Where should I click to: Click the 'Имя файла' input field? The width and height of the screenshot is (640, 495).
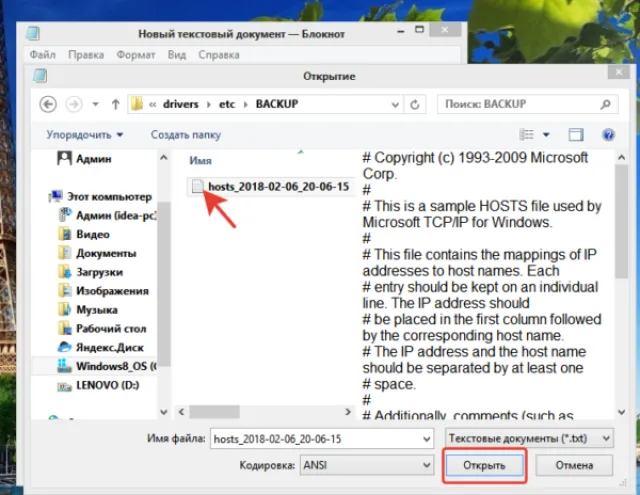click(x=316, y=439)
